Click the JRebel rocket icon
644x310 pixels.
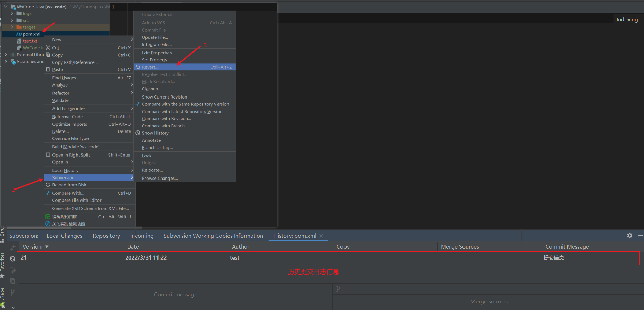coord(2,305)
